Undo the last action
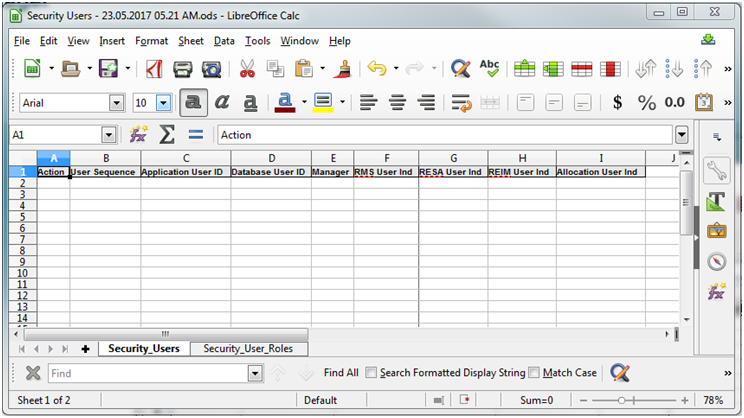 tap(377, 69)
